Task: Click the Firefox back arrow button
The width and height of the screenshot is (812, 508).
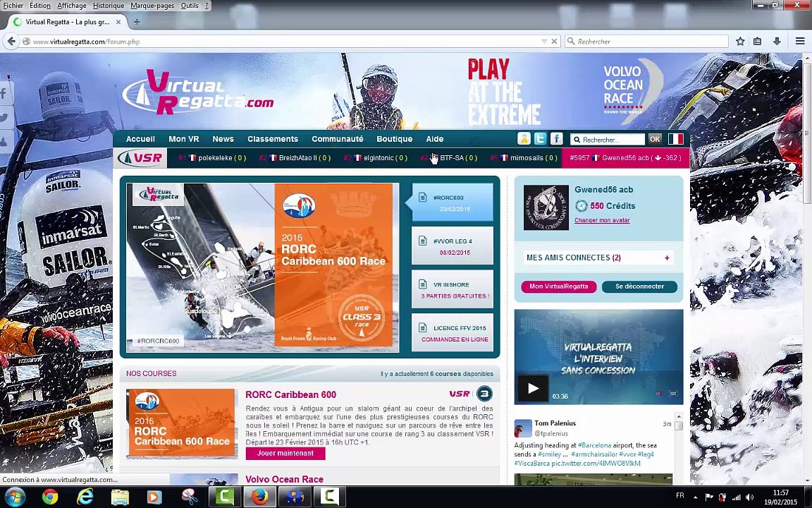Action: (11, 42)
